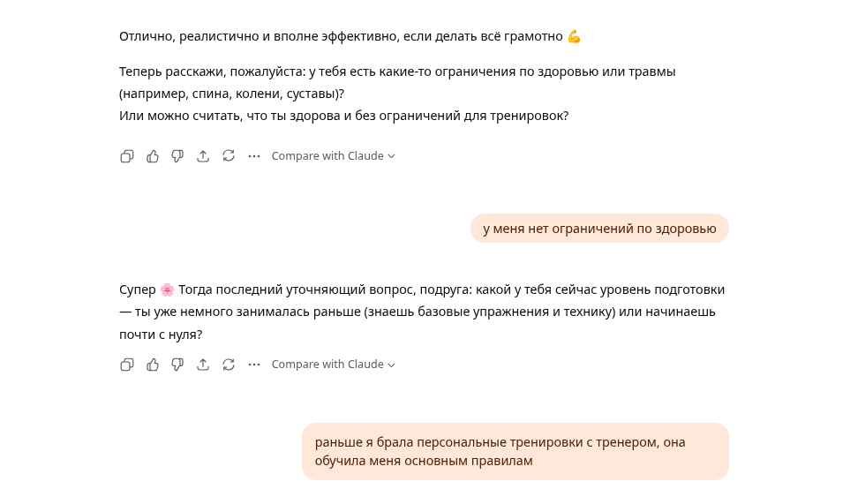Click the flower emoji after "Супер"

[x=168, y=290]
